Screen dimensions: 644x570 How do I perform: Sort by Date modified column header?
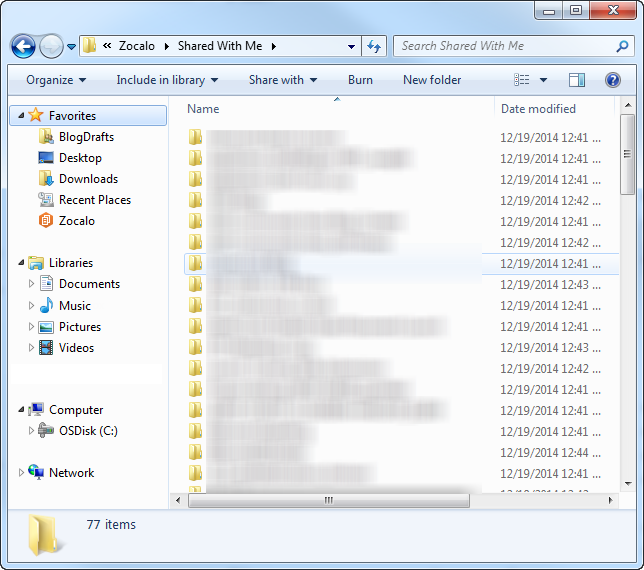click(538, 109)
